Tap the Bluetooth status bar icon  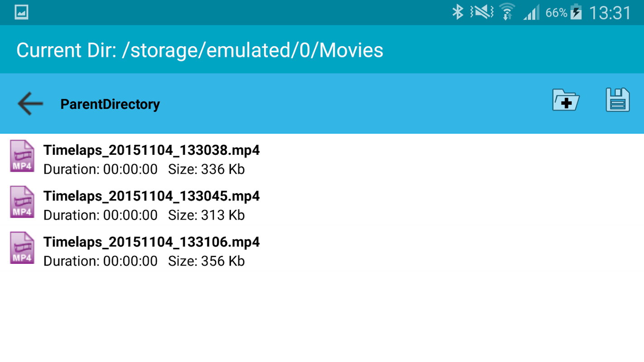click(458, 12)
